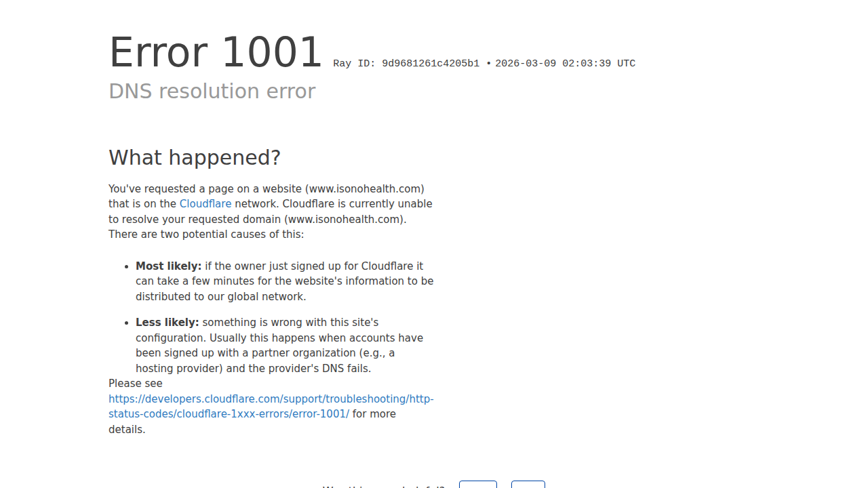Click the 'for more details.' text
Viewport: 868px width, 488px height.
click(252, 422)
